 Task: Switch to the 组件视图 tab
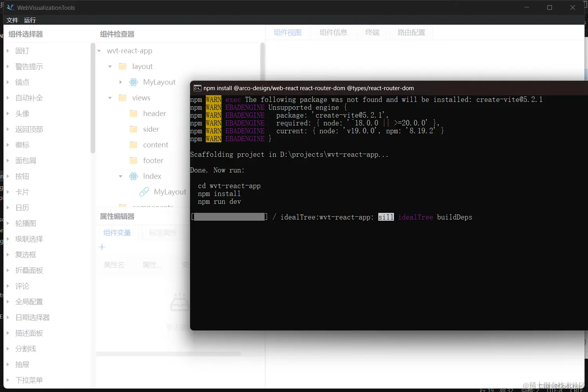(x=287, y=33)
